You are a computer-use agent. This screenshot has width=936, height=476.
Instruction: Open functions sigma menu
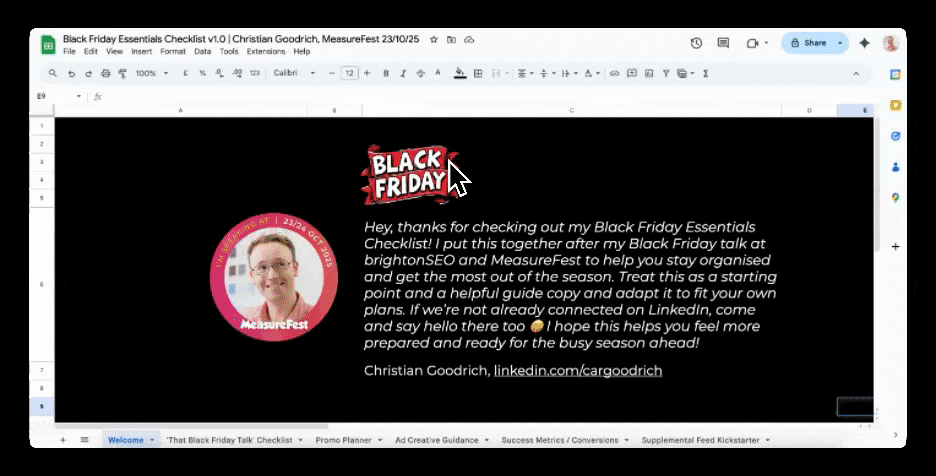pos(706,73)
